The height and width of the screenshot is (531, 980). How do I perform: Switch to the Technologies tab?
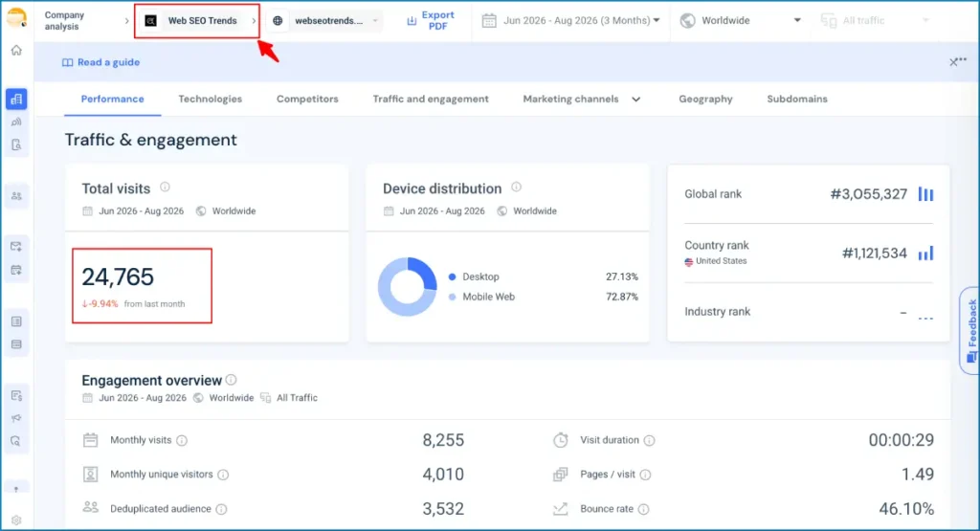[x=210, y=99]
